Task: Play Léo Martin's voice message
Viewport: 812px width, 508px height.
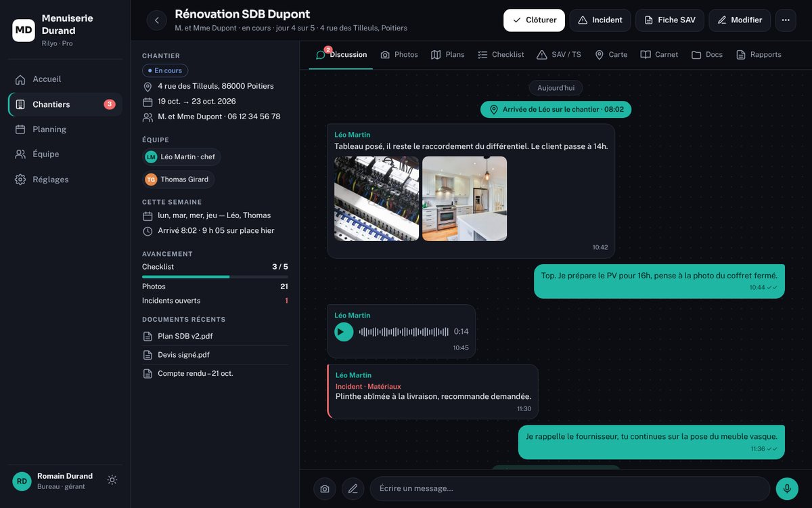Action: click(x=344, y=332)
